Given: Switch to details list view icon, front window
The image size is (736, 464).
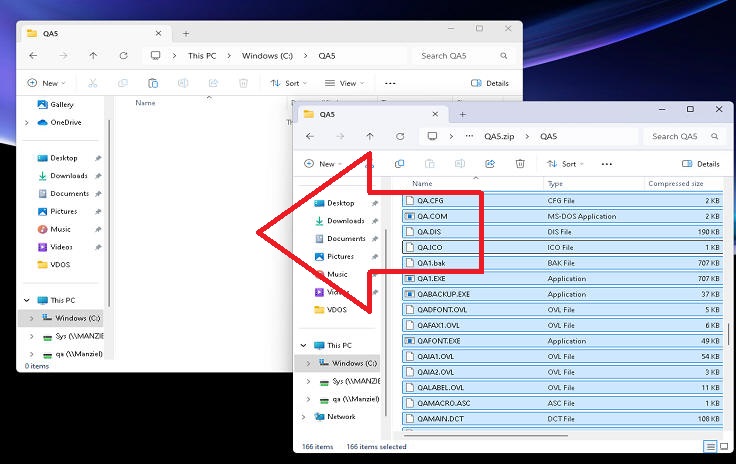Looking at the screenshot, I should [x=710, y=446].
